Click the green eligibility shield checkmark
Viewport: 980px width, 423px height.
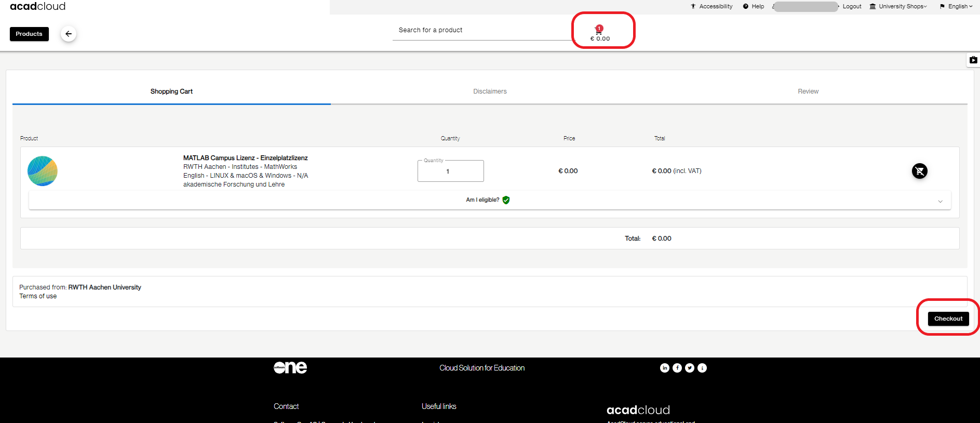click(x=506, y=200)
